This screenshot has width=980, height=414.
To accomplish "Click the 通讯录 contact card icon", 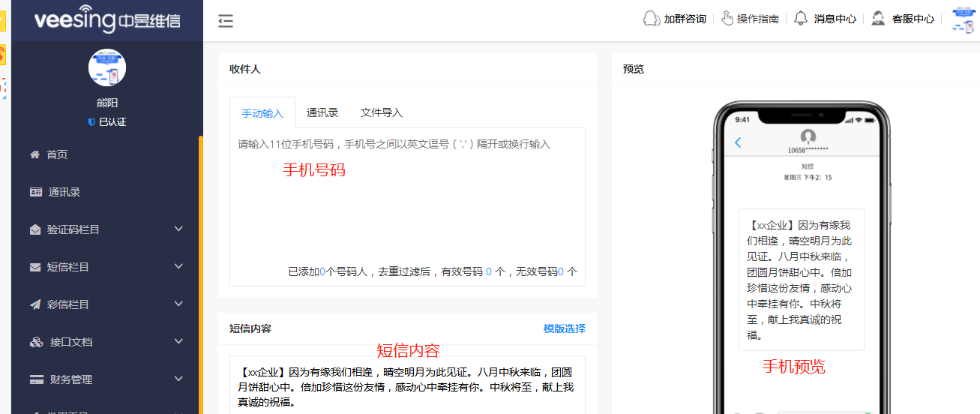I will [x=36, y=192].
